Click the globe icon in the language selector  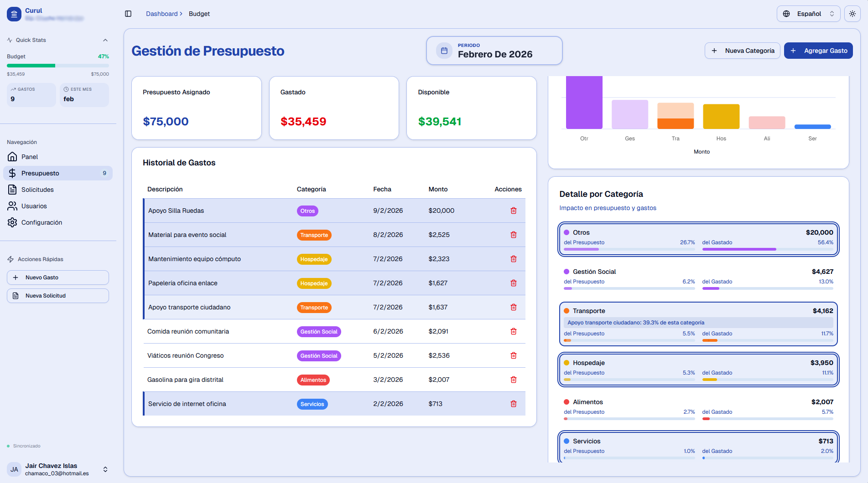tap(786, 14)
